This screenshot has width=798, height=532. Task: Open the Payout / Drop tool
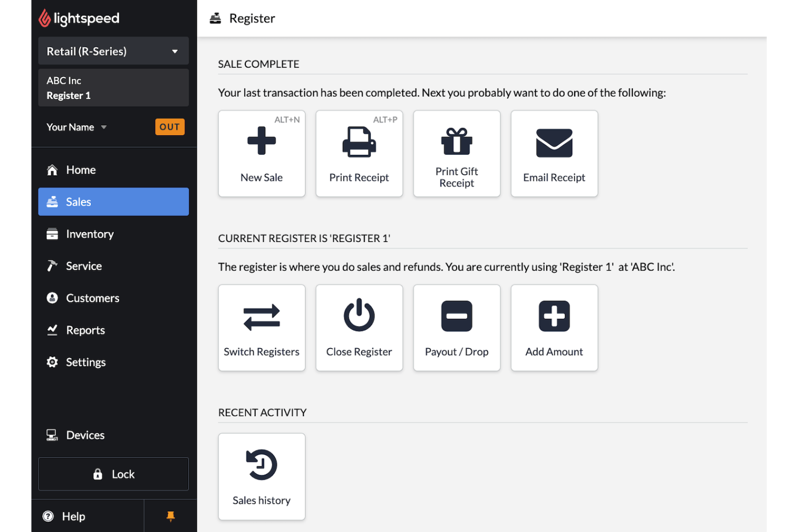tap(457, 328)
